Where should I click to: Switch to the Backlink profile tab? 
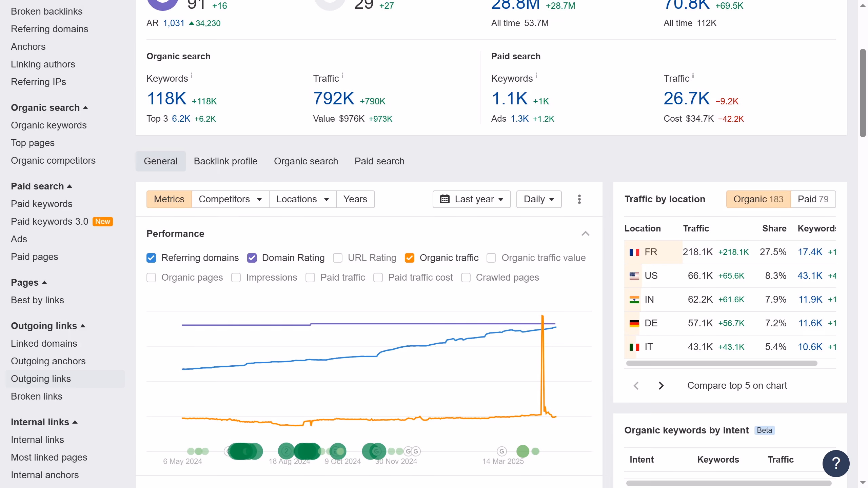tap(225, 161)
